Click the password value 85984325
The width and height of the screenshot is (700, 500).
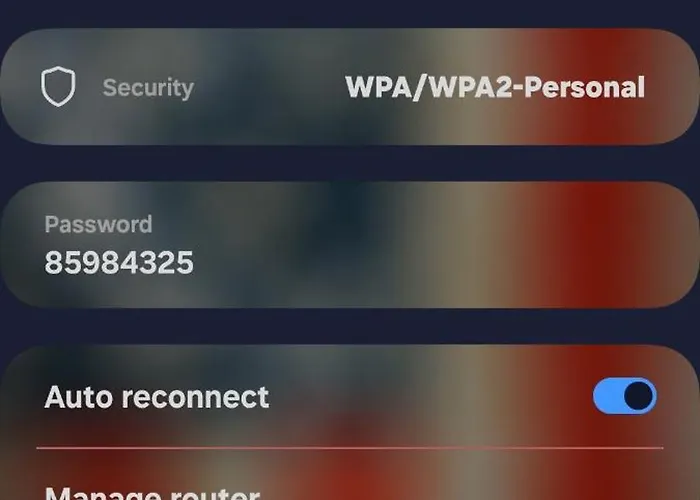[x=119, y=262]
